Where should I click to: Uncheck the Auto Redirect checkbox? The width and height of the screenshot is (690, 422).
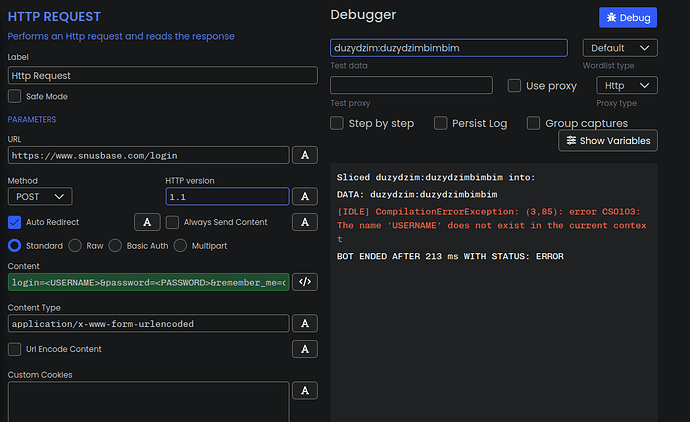click(15, 222)
